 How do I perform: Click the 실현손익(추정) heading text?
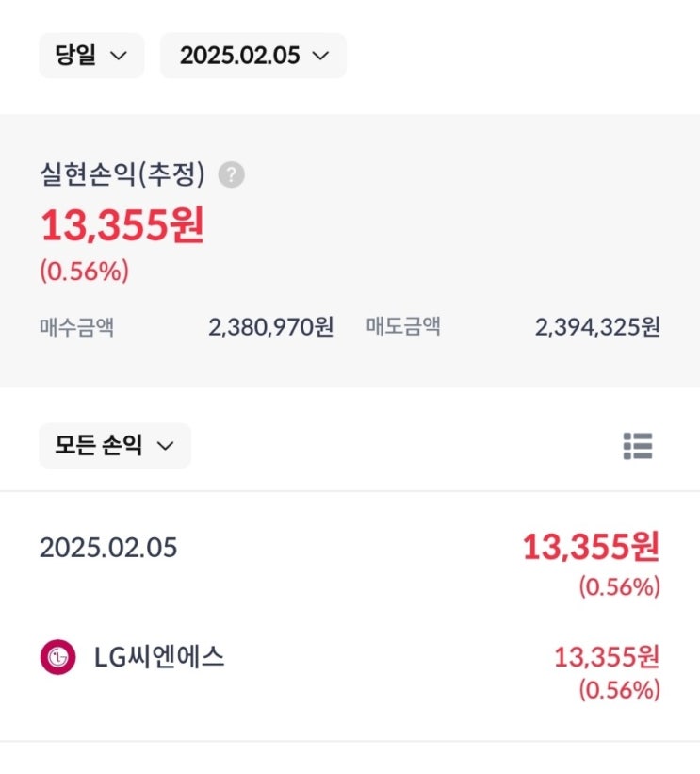pyautogui.click(x=122, y=174)
